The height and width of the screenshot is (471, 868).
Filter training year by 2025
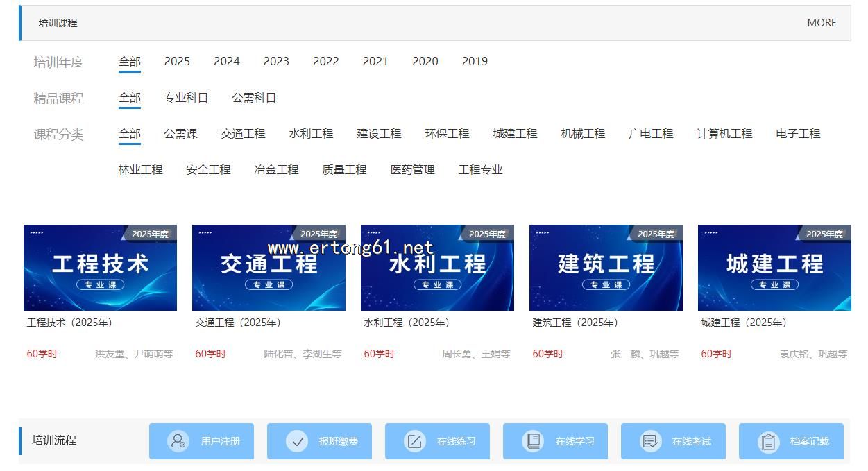pos(177,61)
